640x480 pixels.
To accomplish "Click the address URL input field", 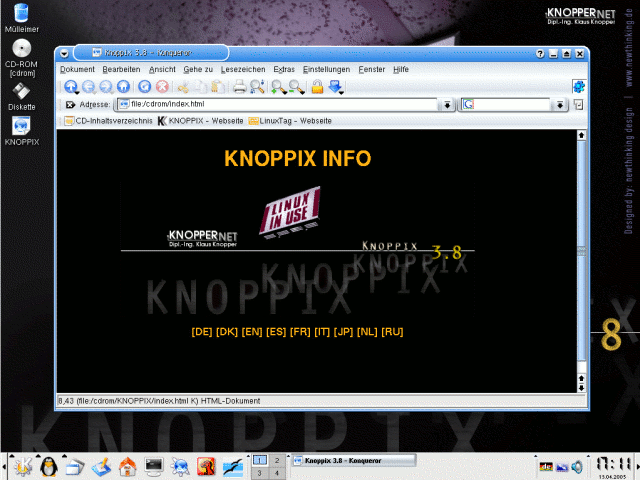I will (x=278, y=104).
